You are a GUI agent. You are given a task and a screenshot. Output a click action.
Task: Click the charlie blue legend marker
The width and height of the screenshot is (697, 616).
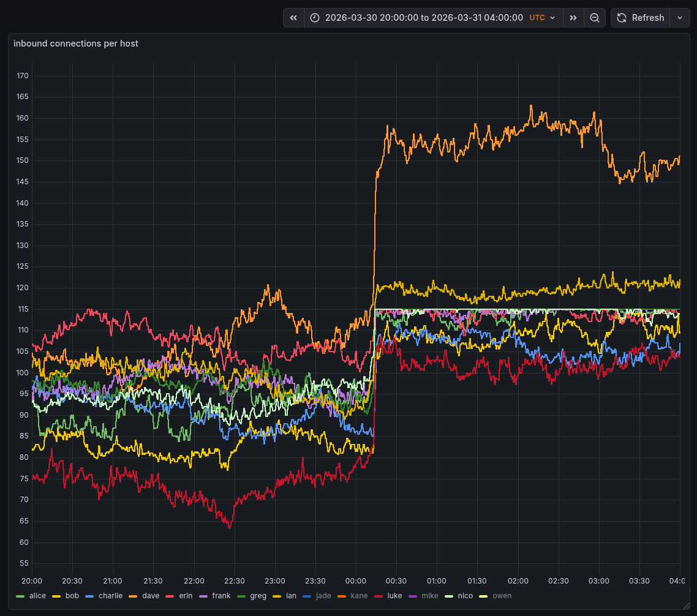90,596
